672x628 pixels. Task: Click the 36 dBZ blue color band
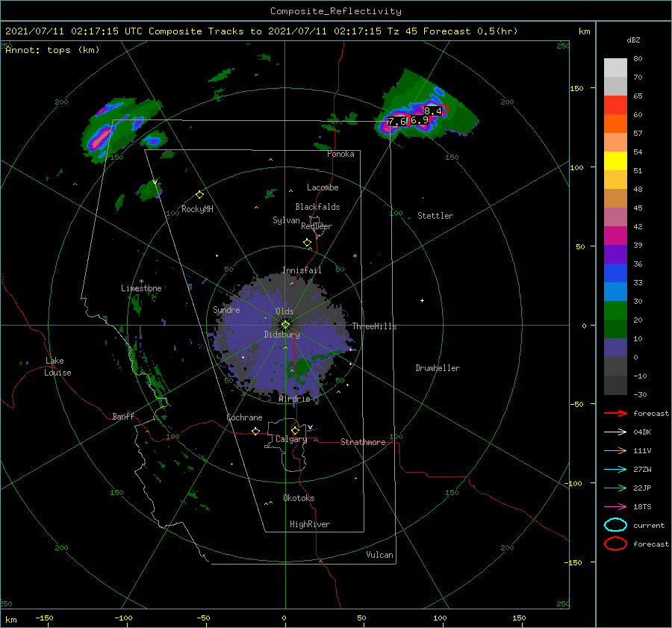pyautogui.click(x=615, y=273)
